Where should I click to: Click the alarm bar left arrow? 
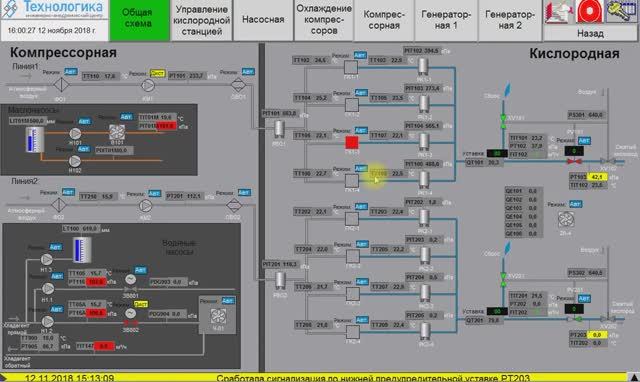point(3,378)
